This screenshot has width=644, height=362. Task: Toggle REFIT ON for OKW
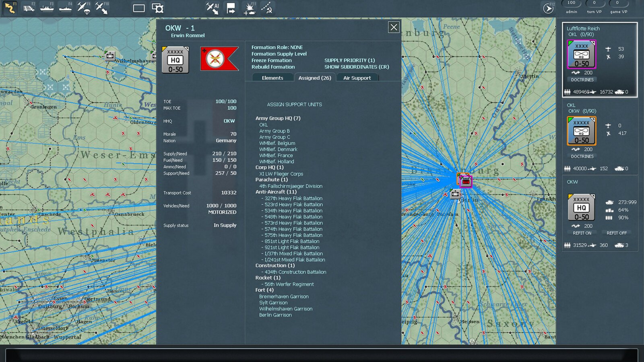[x=582, y=233]
